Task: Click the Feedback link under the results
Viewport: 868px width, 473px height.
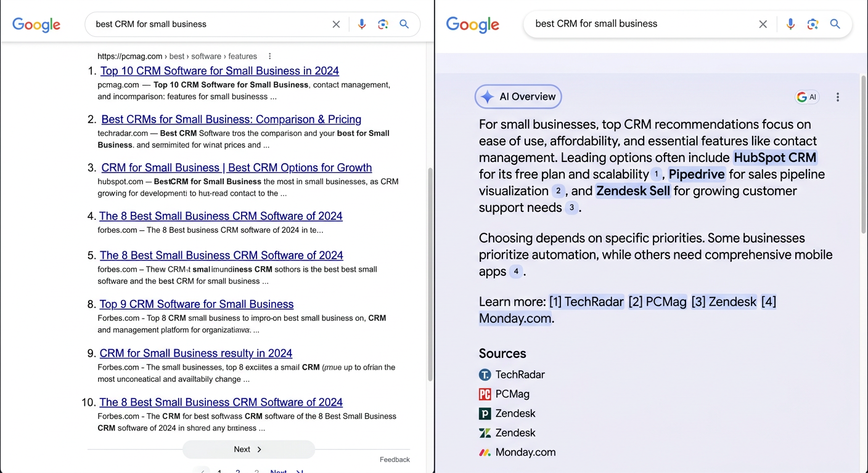Action: click(x=395, y=459)
